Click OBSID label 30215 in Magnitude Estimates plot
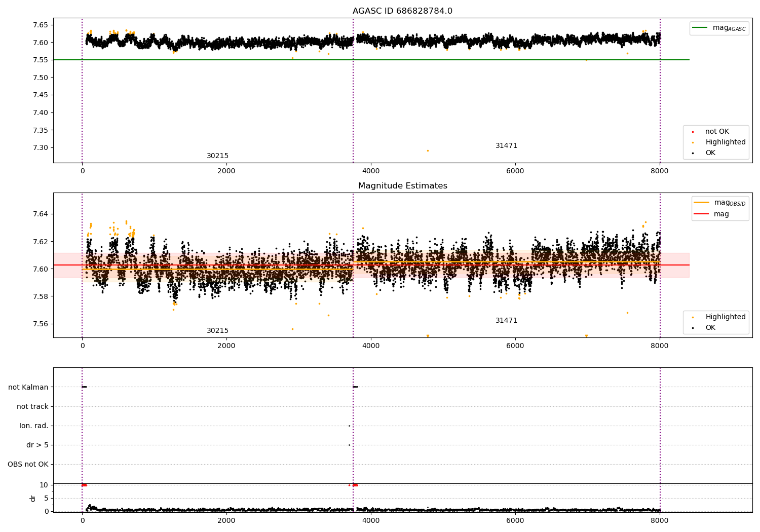This screenshot has height=532, width=760. (217, 330)
